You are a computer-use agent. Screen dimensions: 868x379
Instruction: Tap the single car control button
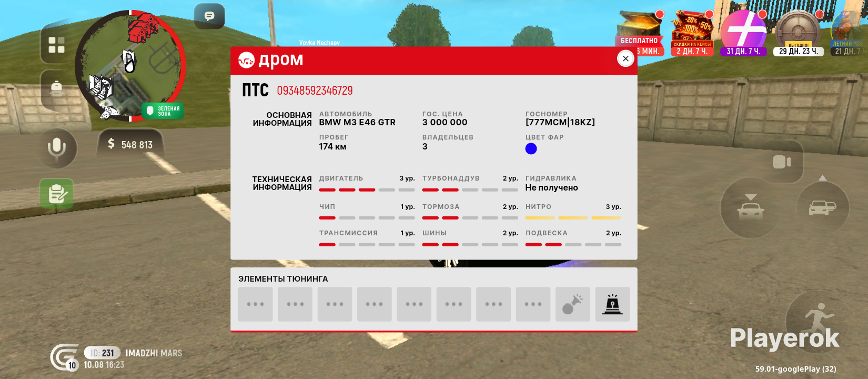click(751, 208)
